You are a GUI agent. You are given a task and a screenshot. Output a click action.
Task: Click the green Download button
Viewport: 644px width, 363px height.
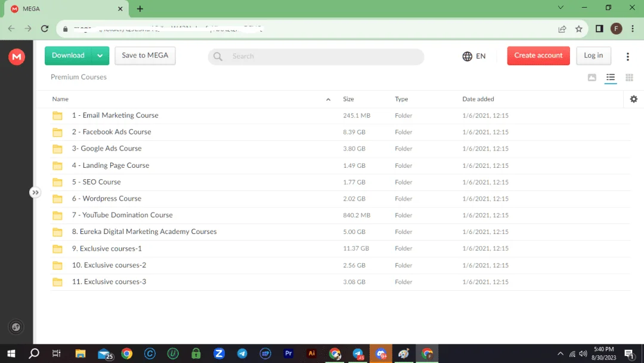click(x=68, y=56)
